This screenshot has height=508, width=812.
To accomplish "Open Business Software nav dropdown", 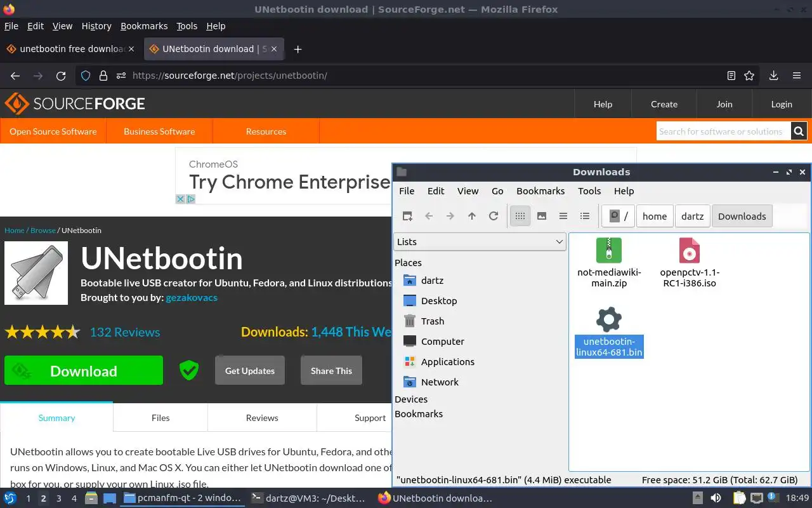I will [x=159, y=131].
